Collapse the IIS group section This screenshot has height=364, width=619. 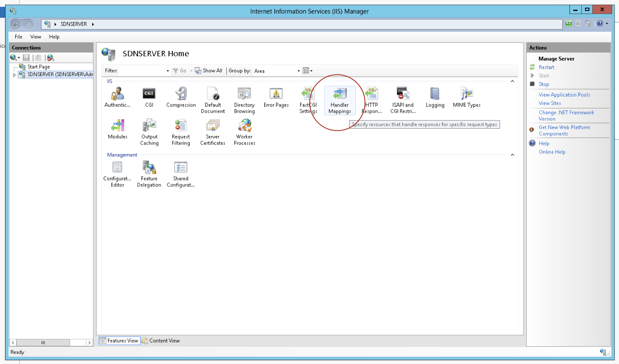[x=512, y=81]
